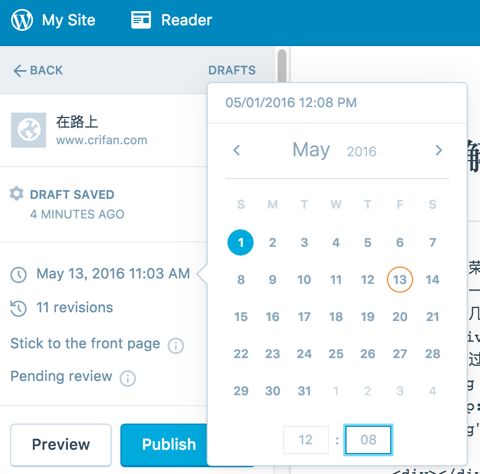Go to next month arrow
480x474 pixels.
pos(439,150)
